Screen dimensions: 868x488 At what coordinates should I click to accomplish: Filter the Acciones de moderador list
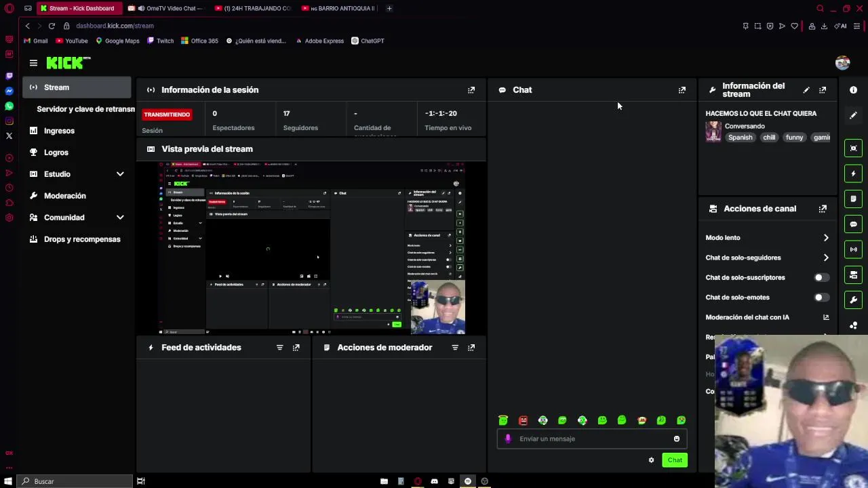[455, 347]
